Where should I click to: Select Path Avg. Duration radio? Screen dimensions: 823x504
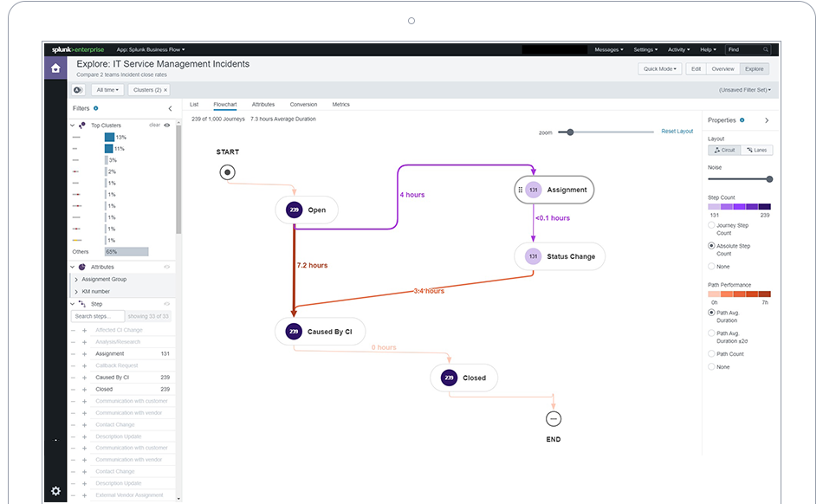pyautogui.click(x=711, y=313)
